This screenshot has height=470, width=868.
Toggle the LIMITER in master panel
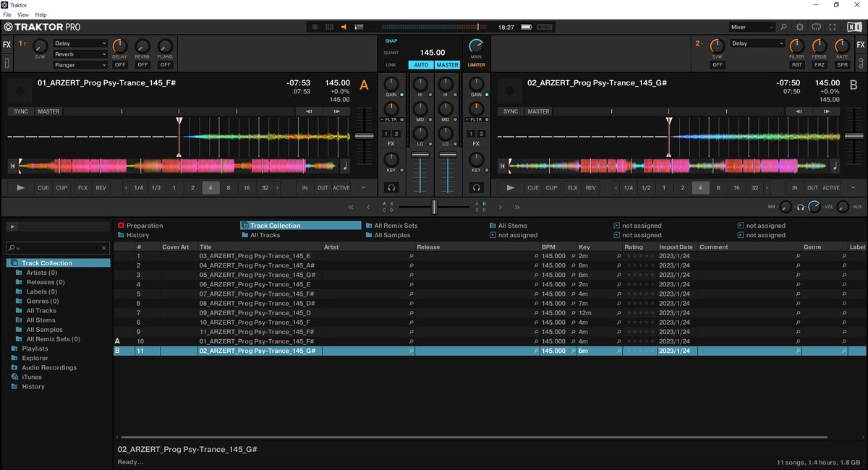[x=476, y=65]
